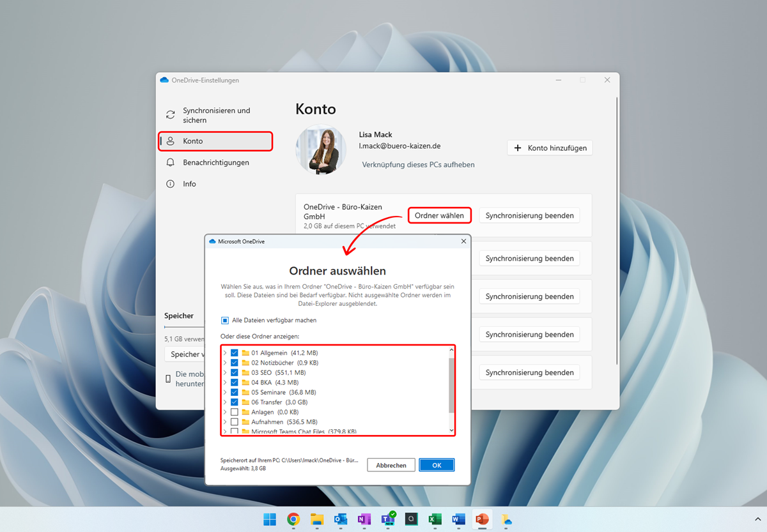Stop syncing OneDrive - Büro-Kaizen GmbH
The height and width of the screenshot is (532, 767).
tap(529, 216)
